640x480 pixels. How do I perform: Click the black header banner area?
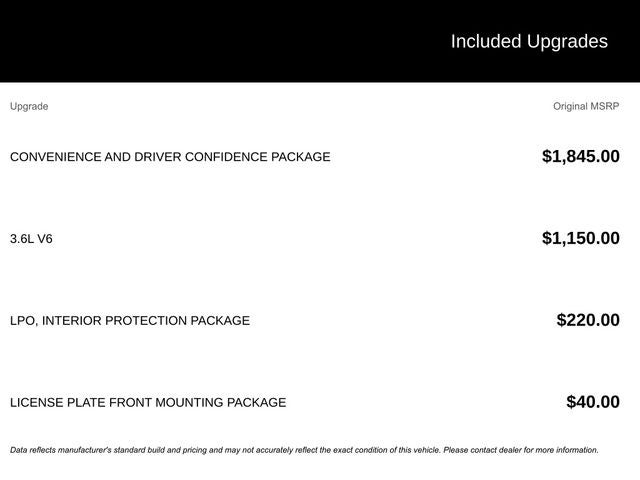[320, 41]
